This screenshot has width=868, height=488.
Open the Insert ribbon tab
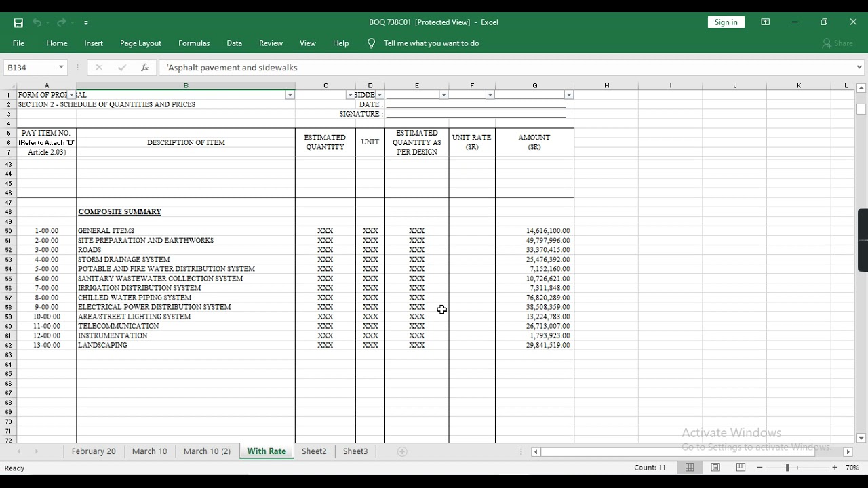tap(94, 43)
